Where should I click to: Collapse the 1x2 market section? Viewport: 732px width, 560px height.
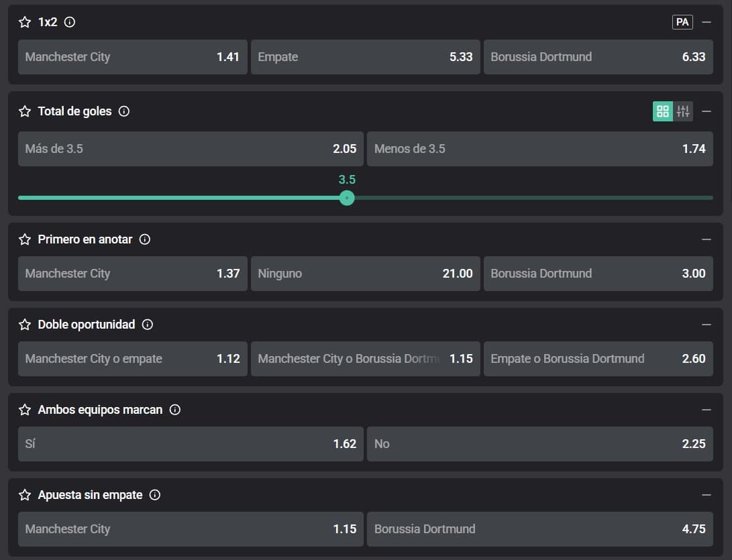tap(706, 22)
